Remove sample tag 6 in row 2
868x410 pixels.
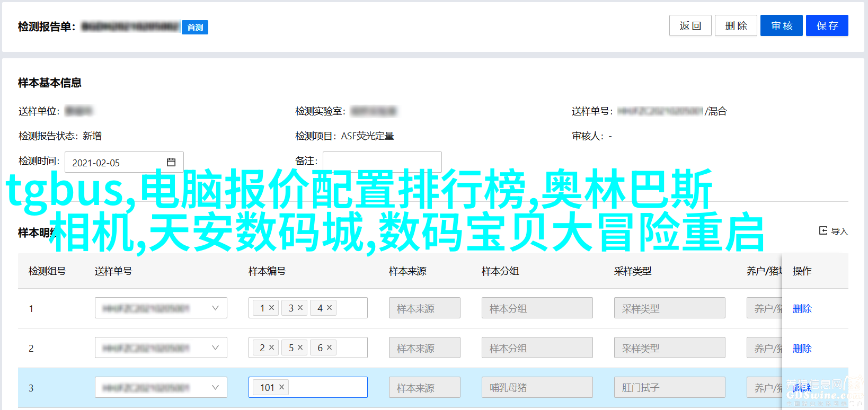click(330, 347)
